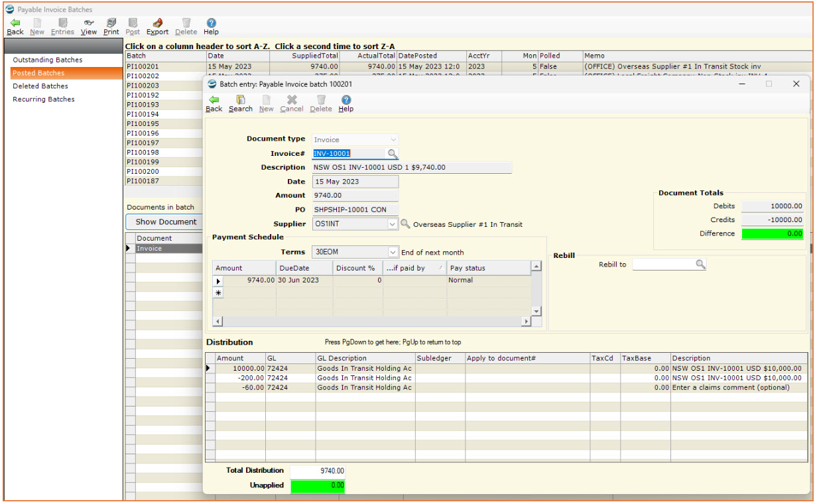Click the 30 Jun 2023 DueDate cell
The height and width of the screenshot is (504, 815).
tap(304, 281)
